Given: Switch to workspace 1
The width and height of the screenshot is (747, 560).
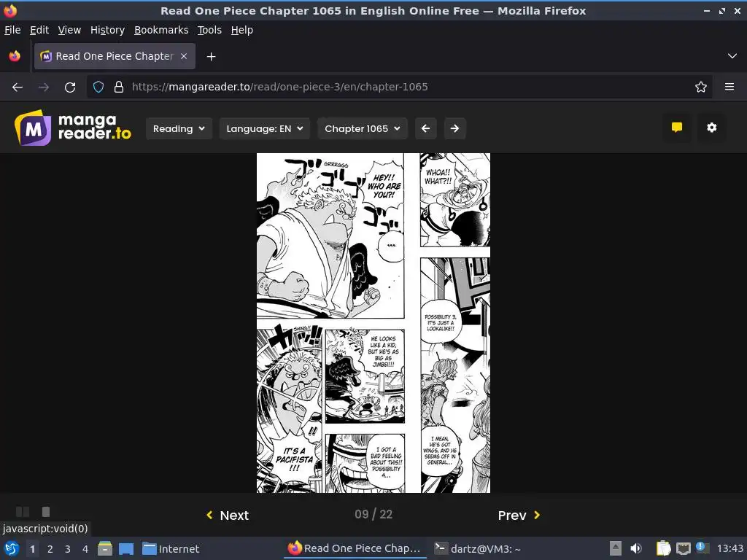Looking at the screenshot, I should [x=32, y=549].
